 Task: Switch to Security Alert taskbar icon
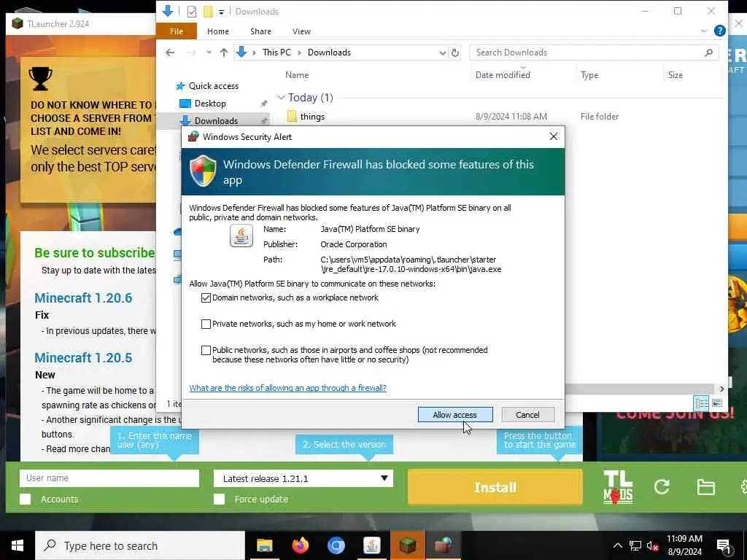[x=443, y=545]
